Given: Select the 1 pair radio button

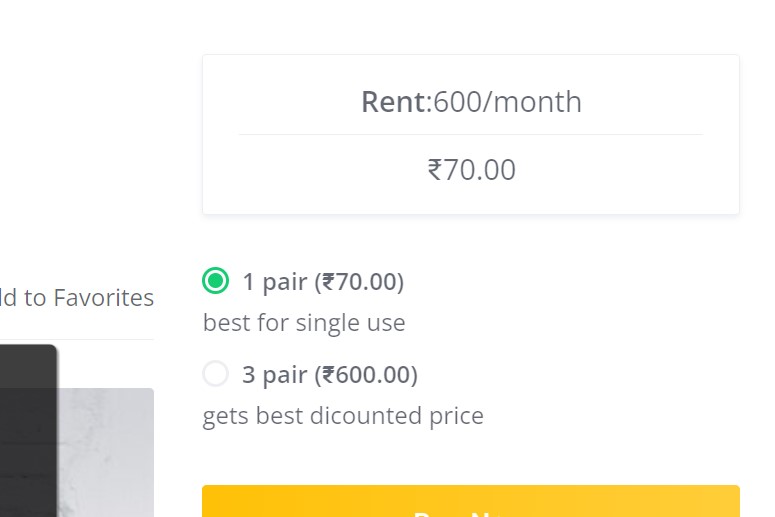Looking at the screenshot, I should (x=215, y=281).
